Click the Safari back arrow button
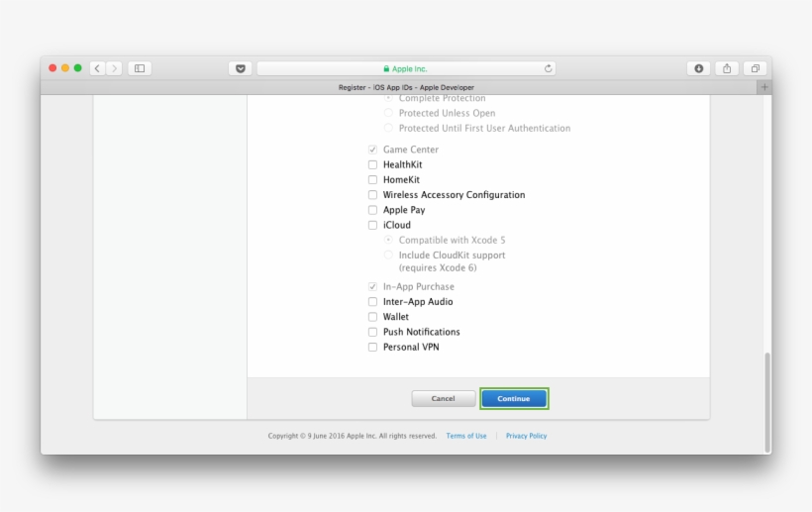Viewport: 812px width, 512px height. tap(97, 68)
